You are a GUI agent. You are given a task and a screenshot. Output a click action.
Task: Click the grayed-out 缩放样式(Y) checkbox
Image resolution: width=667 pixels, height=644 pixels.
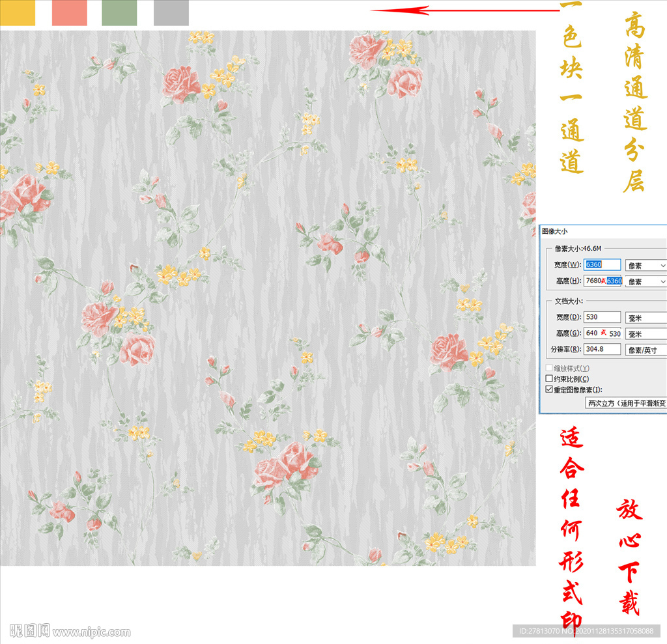tap(548, 369)
